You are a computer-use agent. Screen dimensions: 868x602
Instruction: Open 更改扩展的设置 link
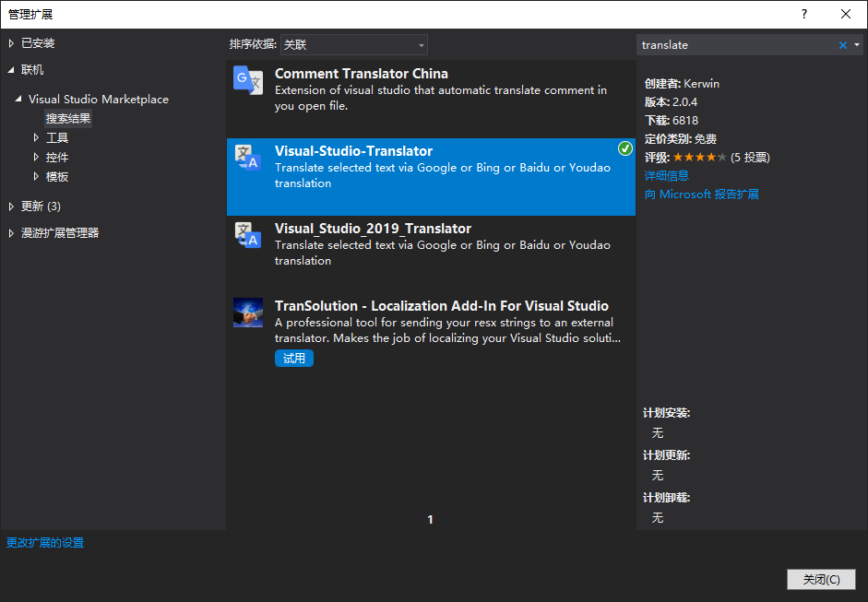[45, 543]
